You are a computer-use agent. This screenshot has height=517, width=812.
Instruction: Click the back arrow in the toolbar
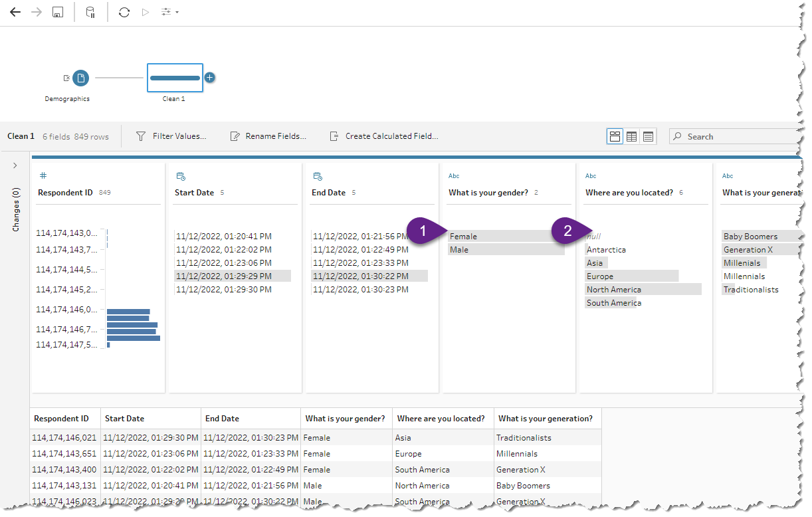15,12
